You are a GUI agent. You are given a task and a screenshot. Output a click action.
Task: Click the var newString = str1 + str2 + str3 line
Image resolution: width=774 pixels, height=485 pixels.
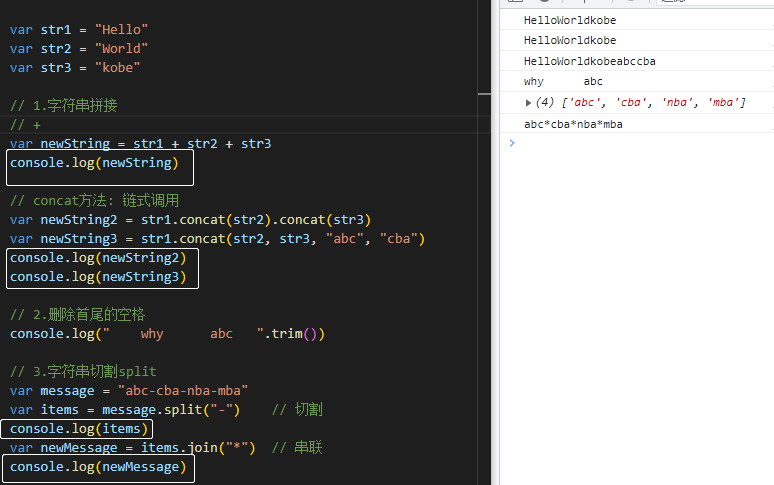[x=140, y=144]
